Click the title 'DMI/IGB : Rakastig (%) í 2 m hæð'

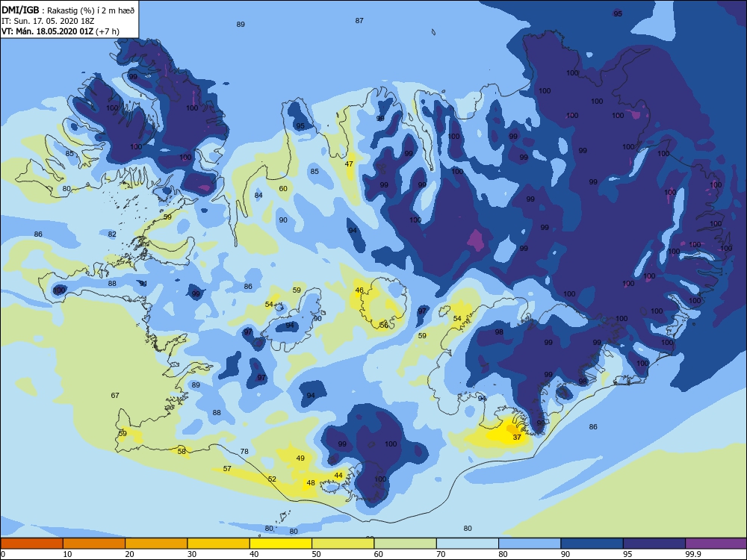(68, 10)
